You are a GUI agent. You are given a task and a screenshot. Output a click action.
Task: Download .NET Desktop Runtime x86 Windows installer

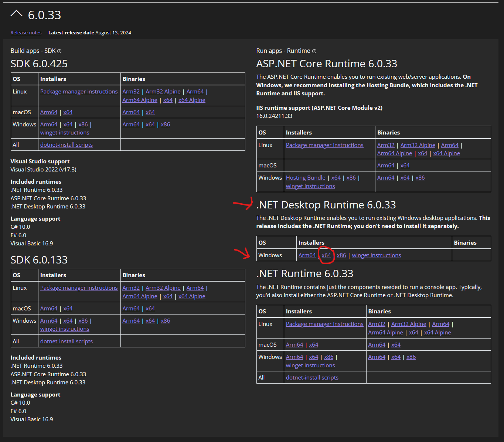click(341, 255)
